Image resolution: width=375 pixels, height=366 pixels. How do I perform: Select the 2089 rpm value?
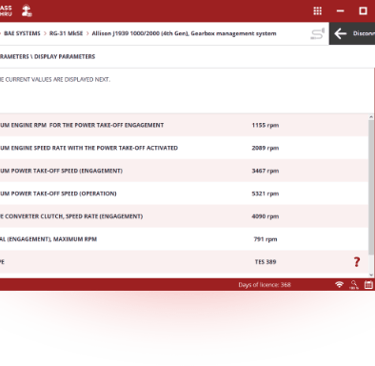coord(265,148)
